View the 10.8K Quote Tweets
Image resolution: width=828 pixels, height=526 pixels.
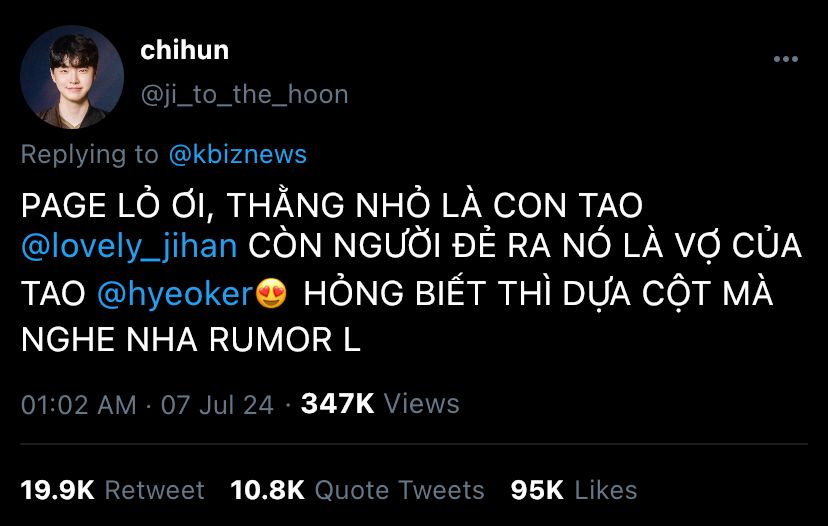pos(357,490)
